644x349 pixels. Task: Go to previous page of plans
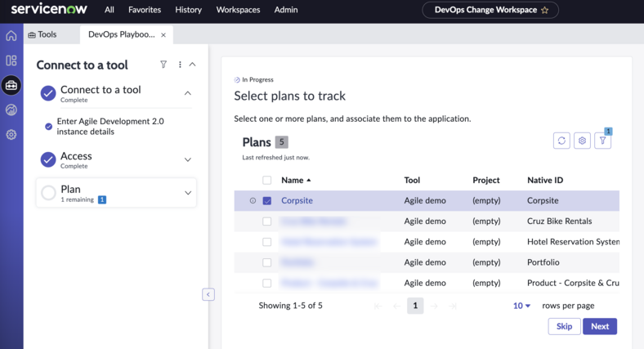(396, 306)
